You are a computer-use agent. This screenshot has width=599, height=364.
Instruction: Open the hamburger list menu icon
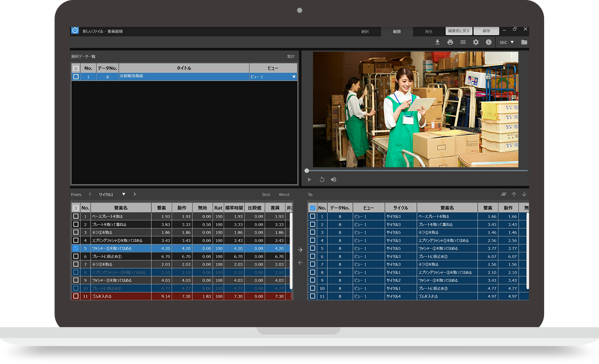[463, 42]
